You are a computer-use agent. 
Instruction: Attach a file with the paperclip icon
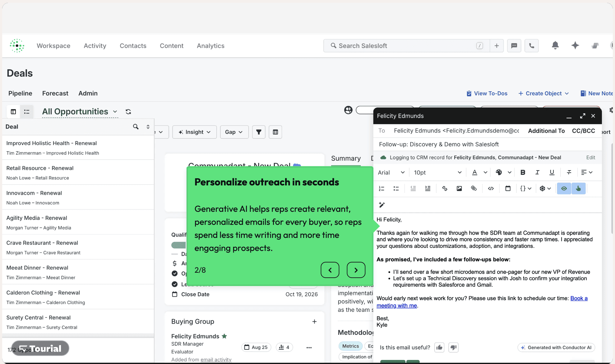coord(474,189)
